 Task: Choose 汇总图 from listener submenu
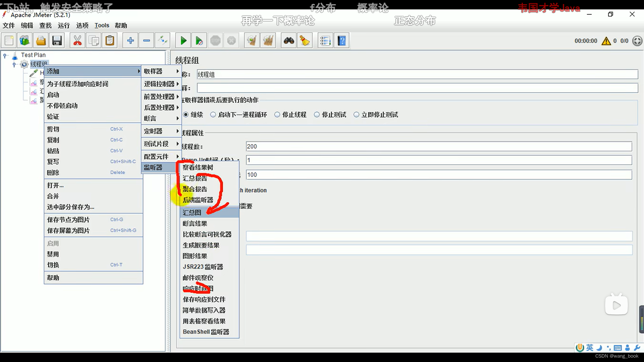click(x=209, y=213)
